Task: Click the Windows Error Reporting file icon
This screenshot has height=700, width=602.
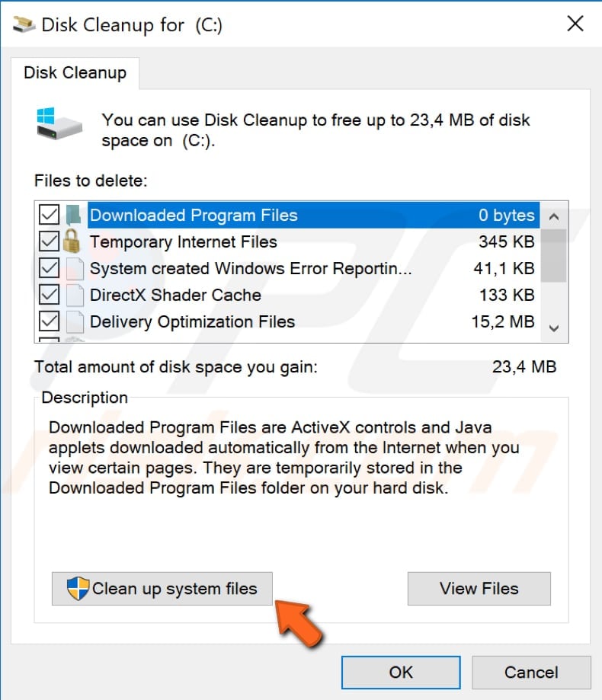Action: (75, 268)
